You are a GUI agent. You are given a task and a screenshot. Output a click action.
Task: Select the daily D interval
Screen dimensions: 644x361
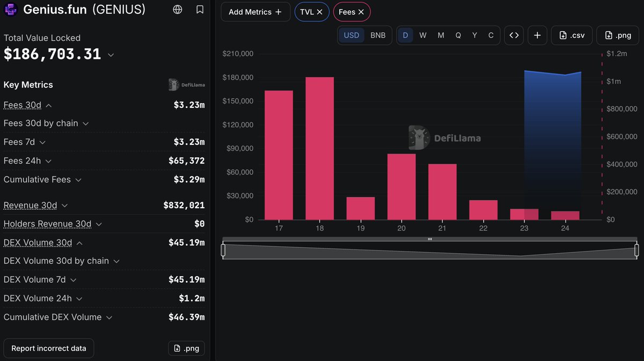(x=405, y=35)
